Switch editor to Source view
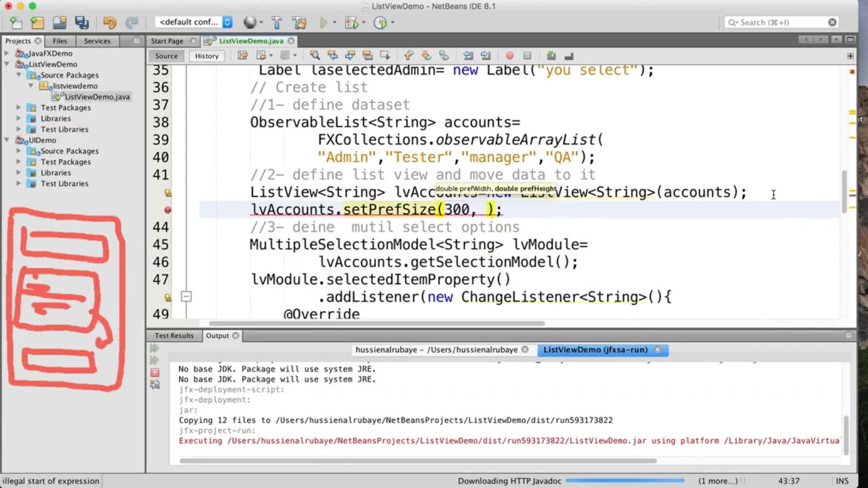Screen dimensions: 868x488 click(x=166, y=56)
